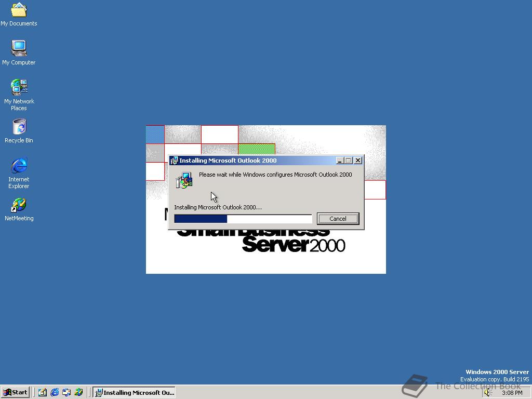Open the Start menu

(15, 392)
